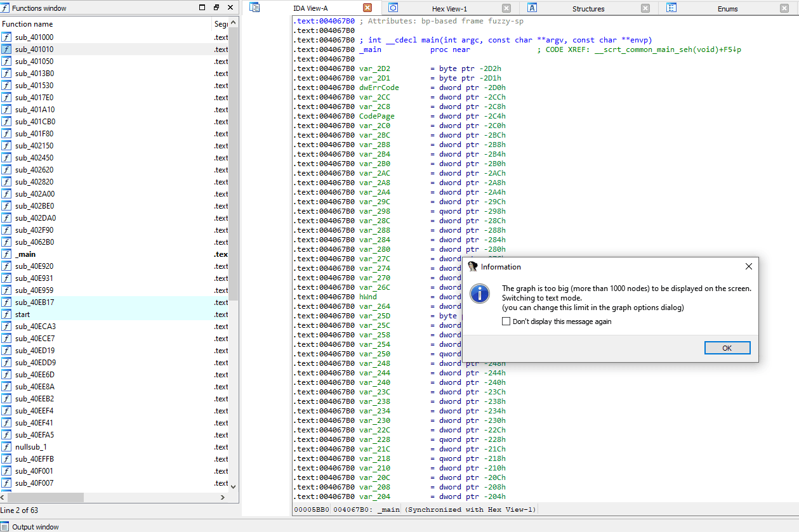
Task: Click the f icon beside _main
Action: (x=7, y=254)
